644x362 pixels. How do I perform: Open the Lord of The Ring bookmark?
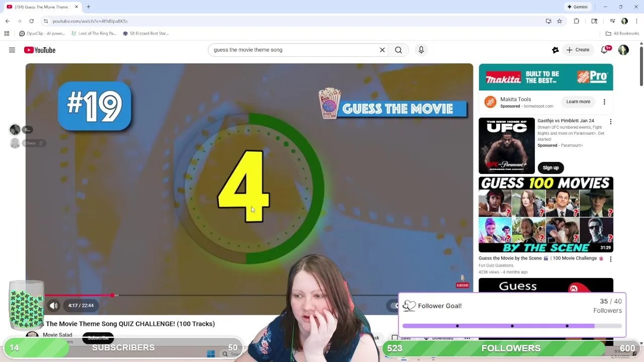[x=94, y=33]
